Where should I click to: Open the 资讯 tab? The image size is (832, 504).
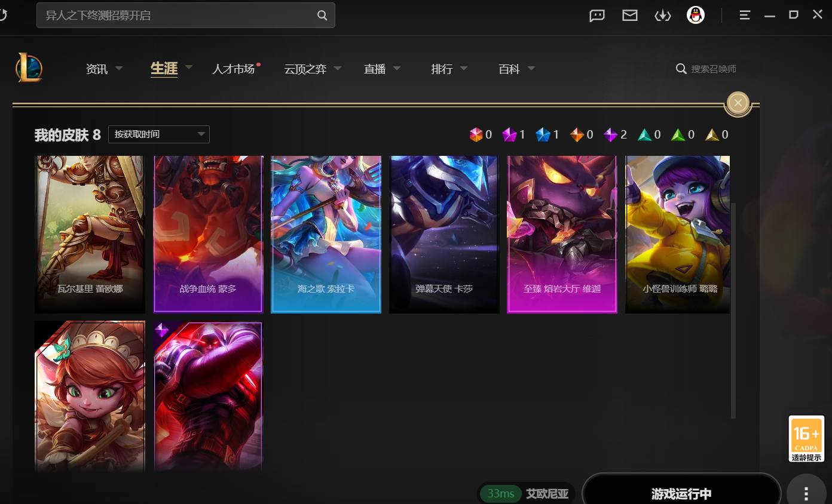coord(97,69)
